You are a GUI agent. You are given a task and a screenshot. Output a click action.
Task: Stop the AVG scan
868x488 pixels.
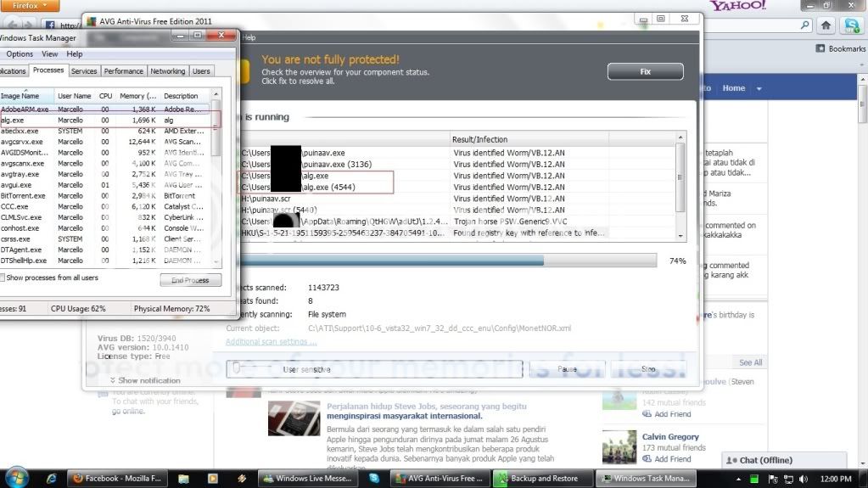click(x=648, y=369)
